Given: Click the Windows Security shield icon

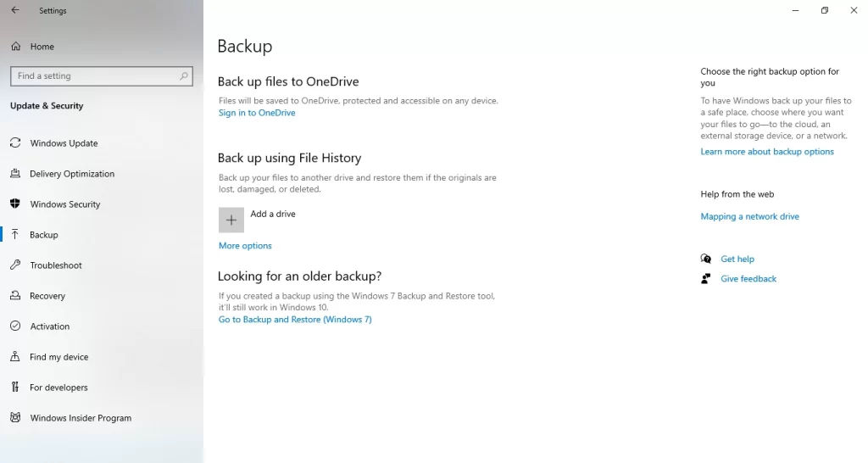Looking at the screenshot, I should (15, 204).
